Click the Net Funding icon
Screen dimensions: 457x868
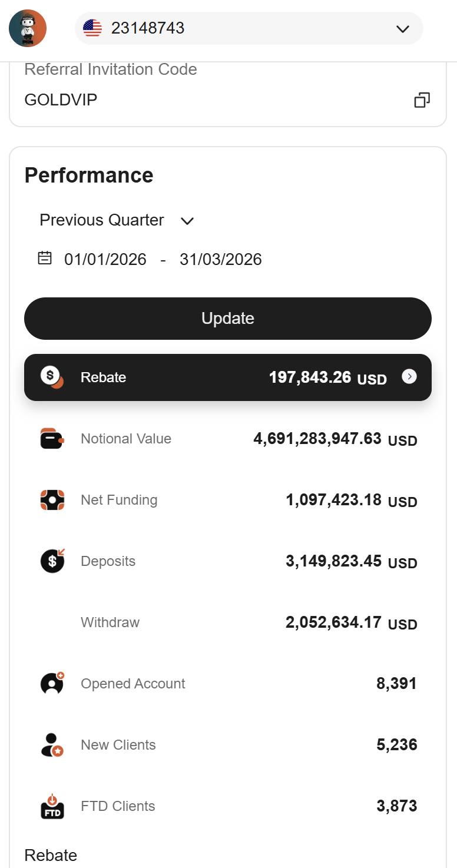[52, 500]
